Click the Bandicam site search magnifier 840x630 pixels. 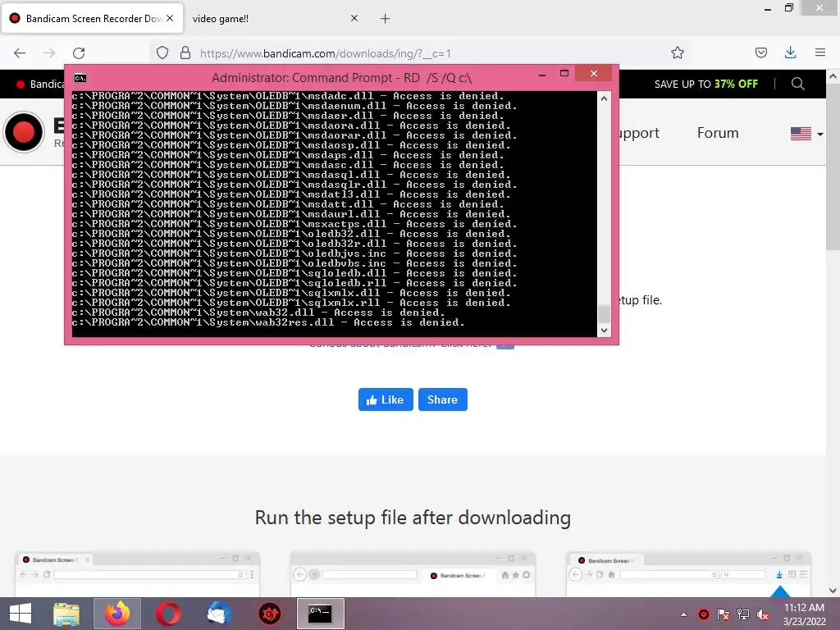click(x=797, y=84)
